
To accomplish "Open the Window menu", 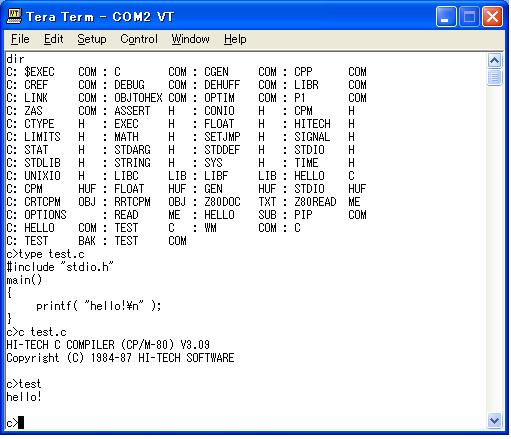I will pyautogui.click(x=190, y=39).
